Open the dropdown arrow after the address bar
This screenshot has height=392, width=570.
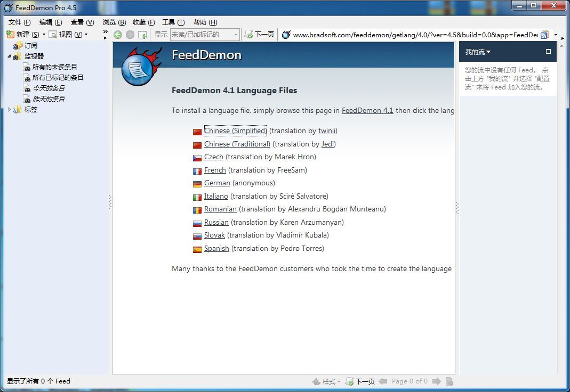[x=556, y=35]
